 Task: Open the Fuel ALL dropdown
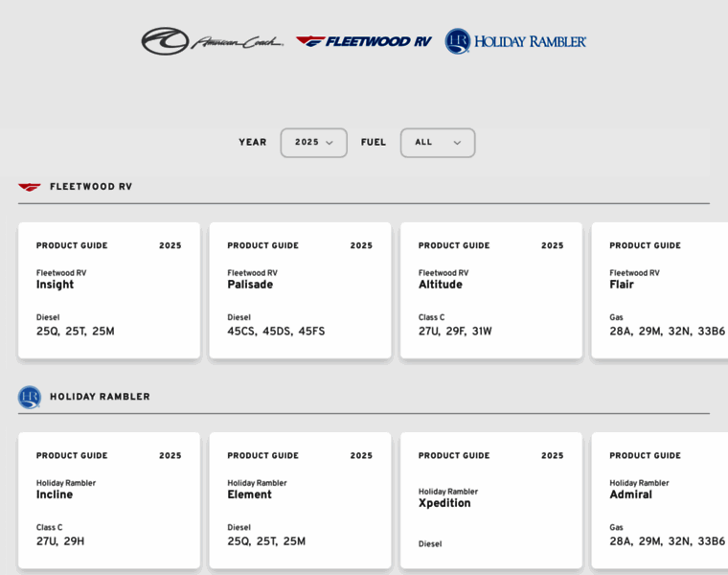click(x=437, y=143)
